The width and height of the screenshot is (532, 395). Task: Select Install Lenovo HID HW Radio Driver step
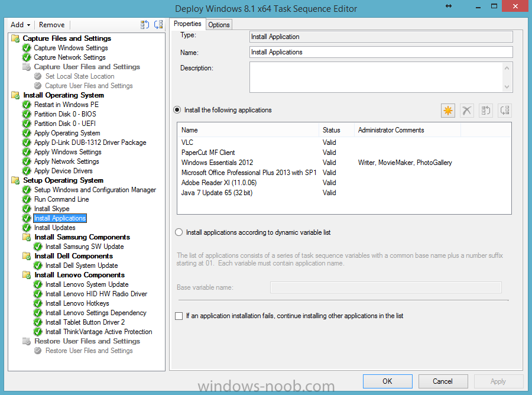click(x=96, y=294)
